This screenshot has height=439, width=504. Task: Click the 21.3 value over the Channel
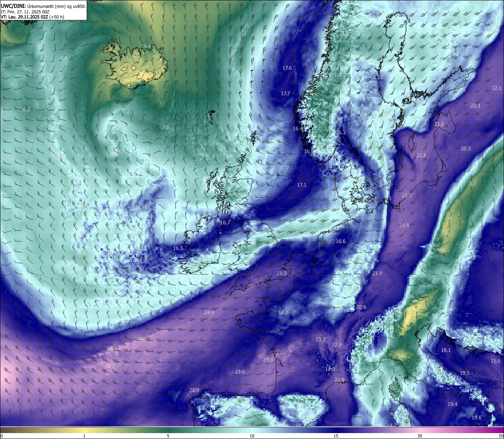[x=282, y=273]
